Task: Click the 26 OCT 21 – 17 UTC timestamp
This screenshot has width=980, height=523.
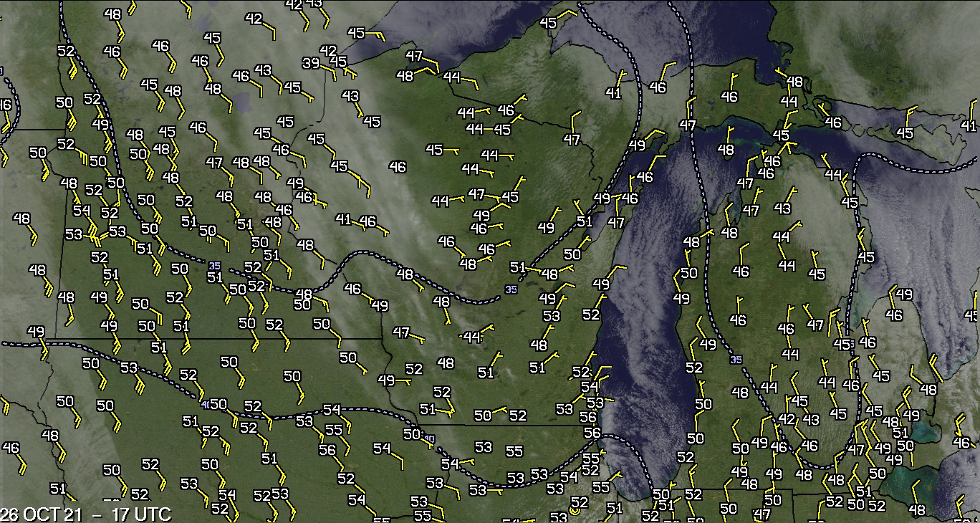Action: point(85,514)
